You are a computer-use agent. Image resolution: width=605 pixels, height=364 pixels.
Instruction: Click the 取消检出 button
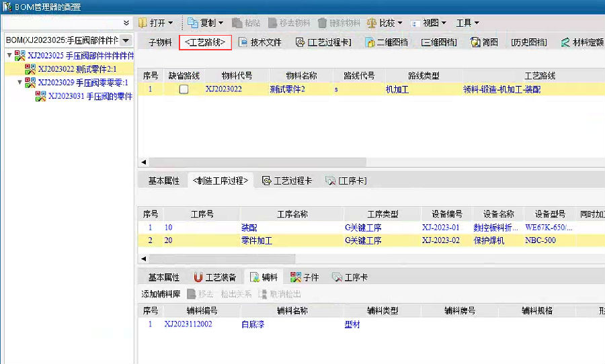coord(280,295)
